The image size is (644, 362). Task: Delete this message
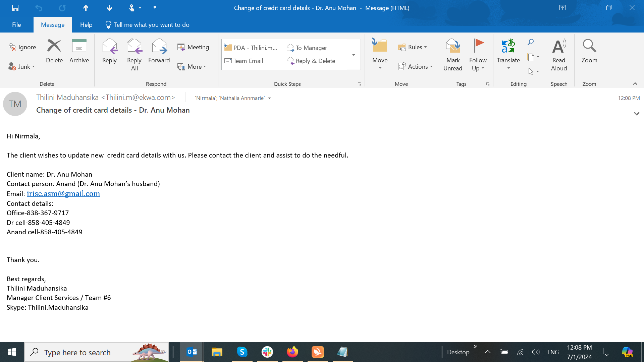(54, 51)
